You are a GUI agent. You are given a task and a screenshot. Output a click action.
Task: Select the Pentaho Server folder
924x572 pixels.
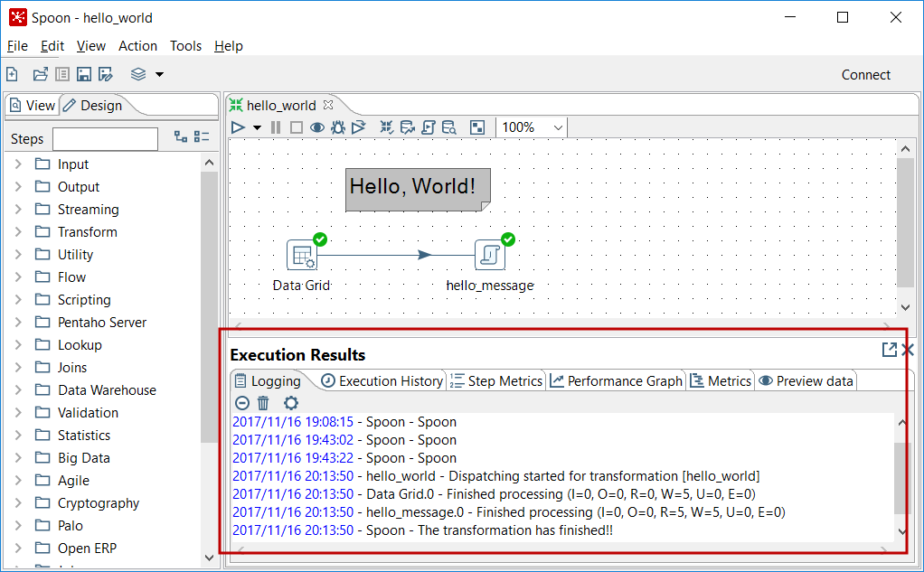click(102, 323)
